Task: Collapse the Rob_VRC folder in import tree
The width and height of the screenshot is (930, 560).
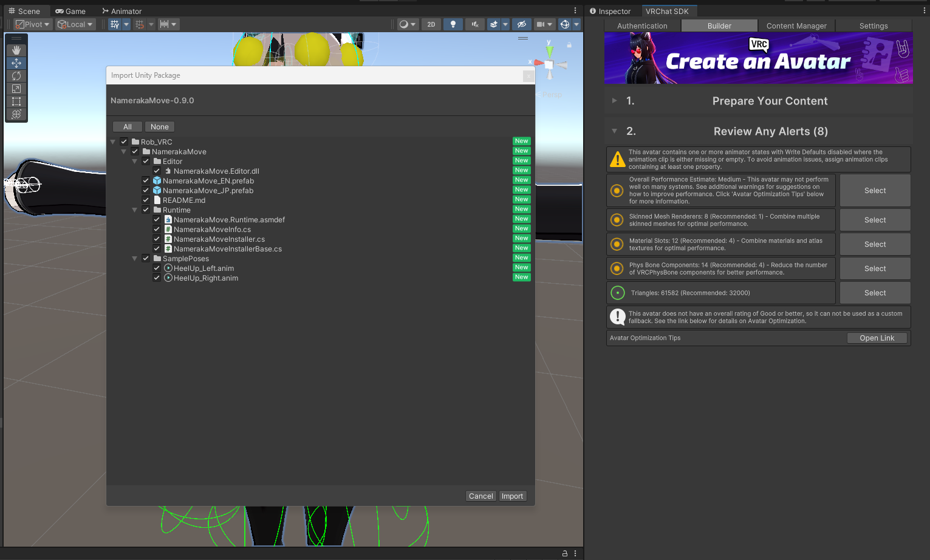Action: (x=113, y=142)
